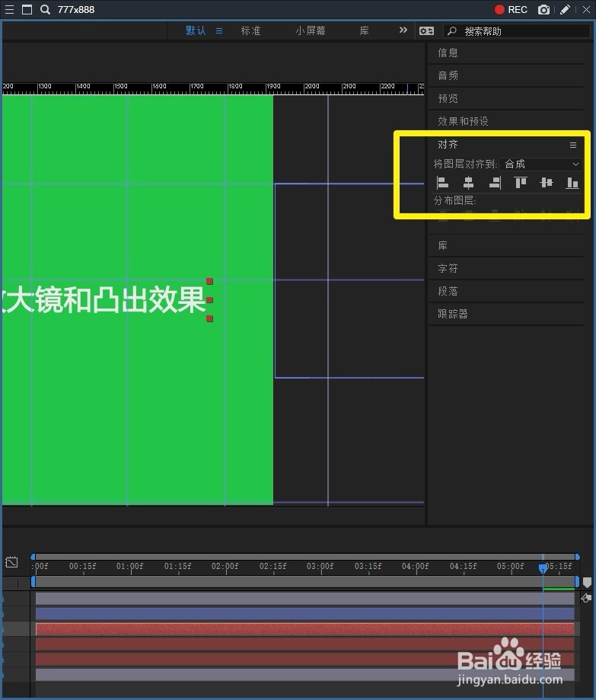Viewport: 596px width, 700px height.
Task: Click the time navigator bar above the ruler
Action: pyautogui.click(x=305, y=557)
